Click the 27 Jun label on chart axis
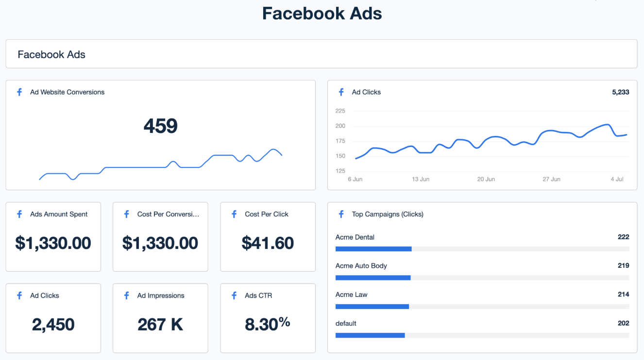The height and width of the screenshot is (360, 644). tap(551, 179)
